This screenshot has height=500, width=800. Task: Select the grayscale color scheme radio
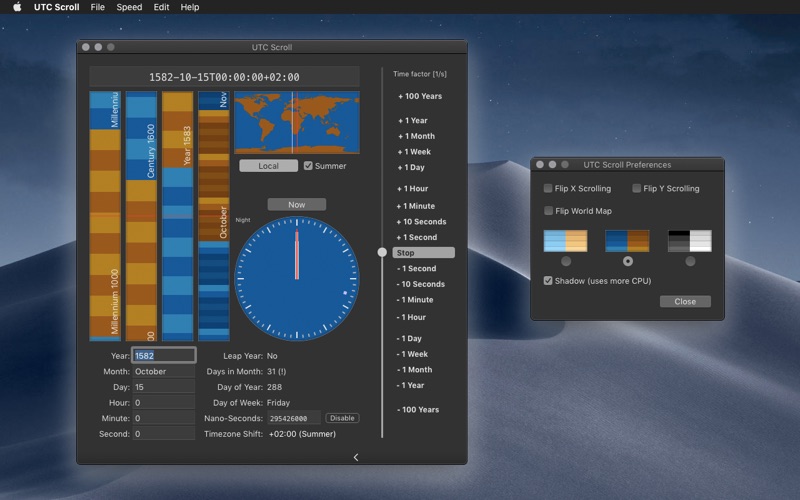coord(690,261)
